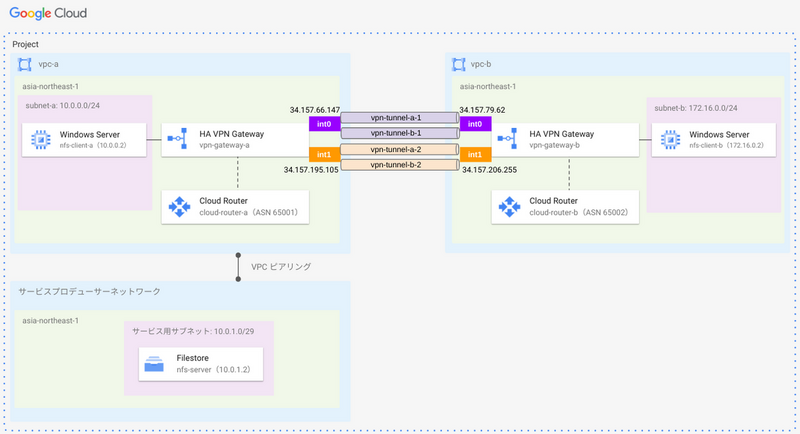Click the サービスプロデューサーネットワーク title

89,291
